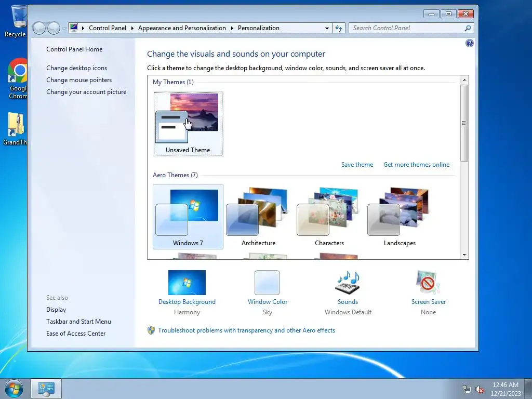Viewport: 532px width, 399px height.
Task: Open the Sounds music notes icon
Action: point(348,282)
